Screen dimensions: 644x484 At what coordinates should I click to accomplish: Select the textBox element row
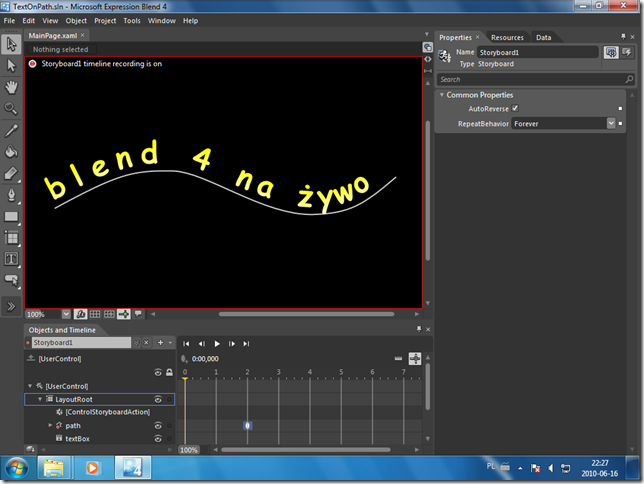(x=99, y=439)
